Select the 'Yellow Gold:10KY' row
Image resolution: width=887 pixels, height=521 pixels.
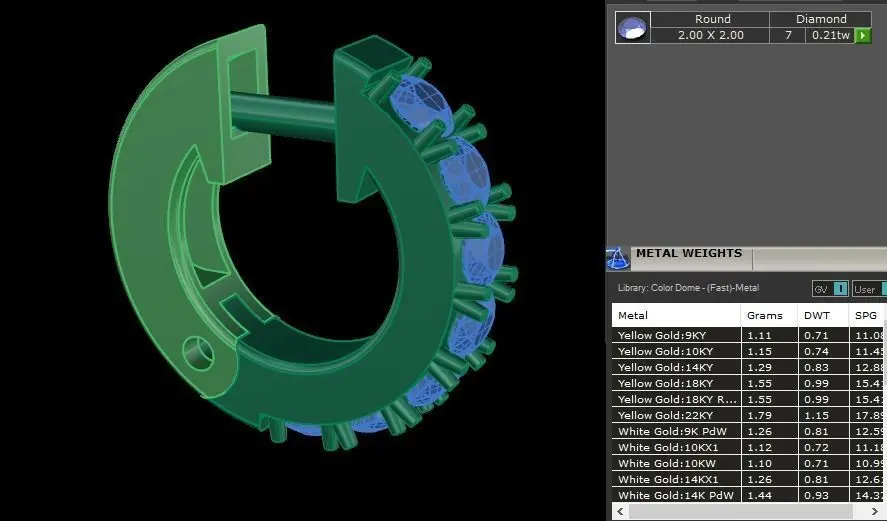(747, 351)
